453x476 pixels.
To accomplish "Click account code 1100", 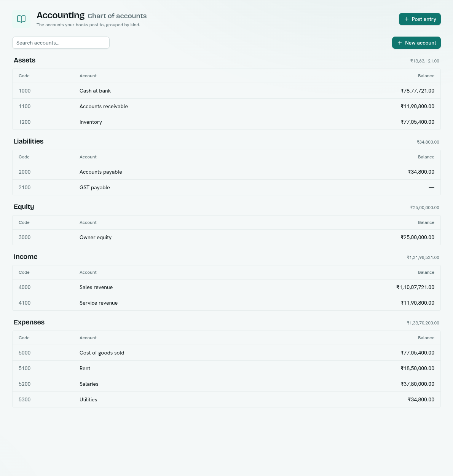I will [x=24, y=106].
